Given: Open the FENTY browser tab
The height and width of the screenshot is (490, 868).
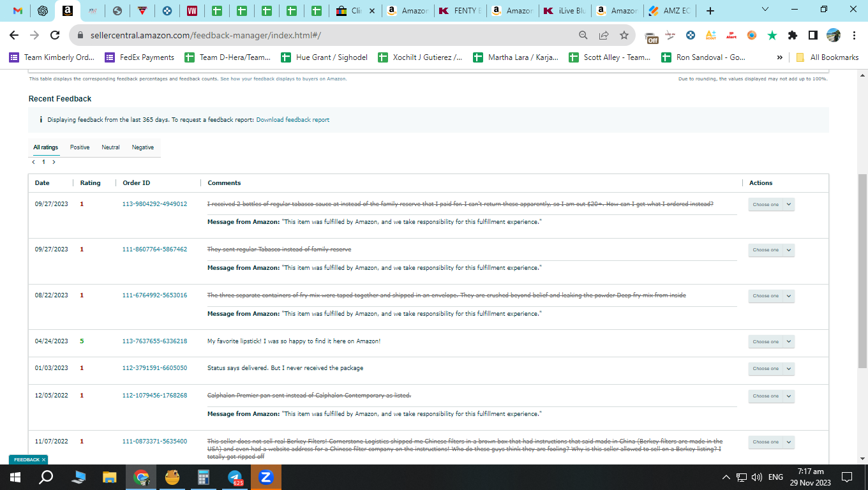Looking at the screenshot, I should [x=460, y=11].
